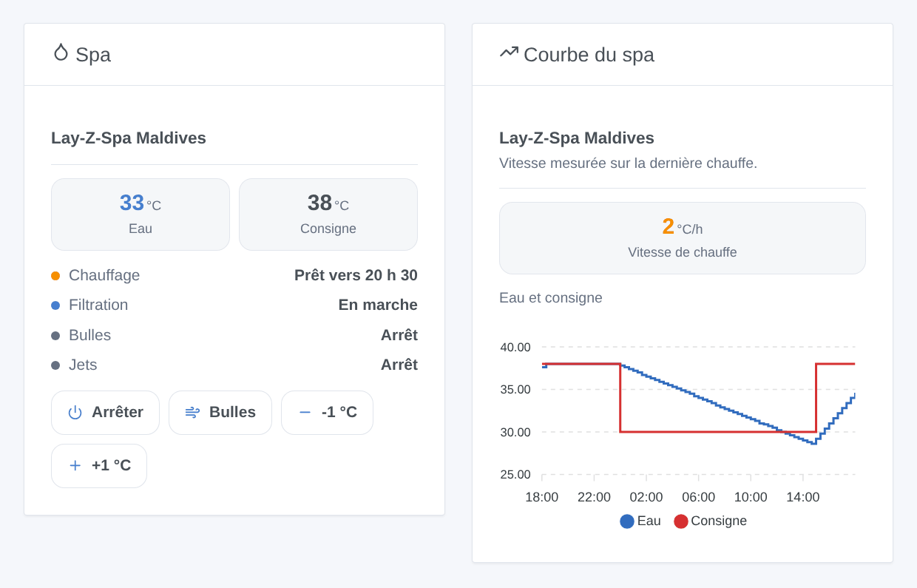Click the 'En marche' filtration status
Screen dimensions: 917x588
pyautogui.click(x=378, y=305)
